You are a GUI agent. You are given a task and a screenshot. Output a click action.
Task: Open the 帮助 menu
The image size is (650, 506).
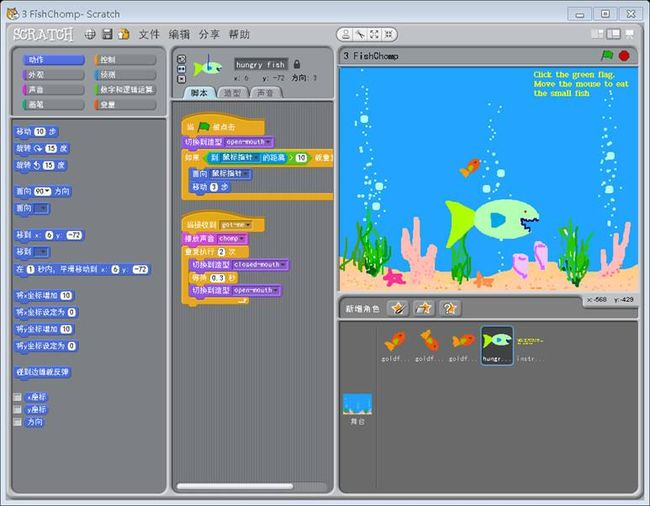239,34
